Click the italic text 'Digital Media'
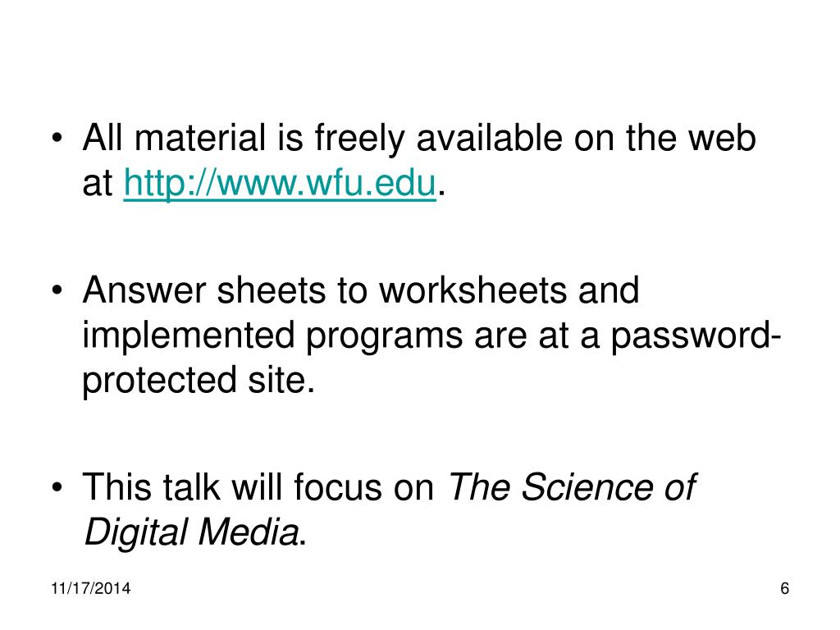 click(x=191, y=533)
